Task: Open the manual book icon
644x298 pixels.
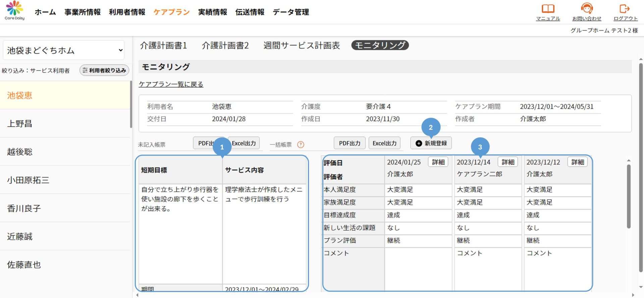Action: (x=548, y=9)
